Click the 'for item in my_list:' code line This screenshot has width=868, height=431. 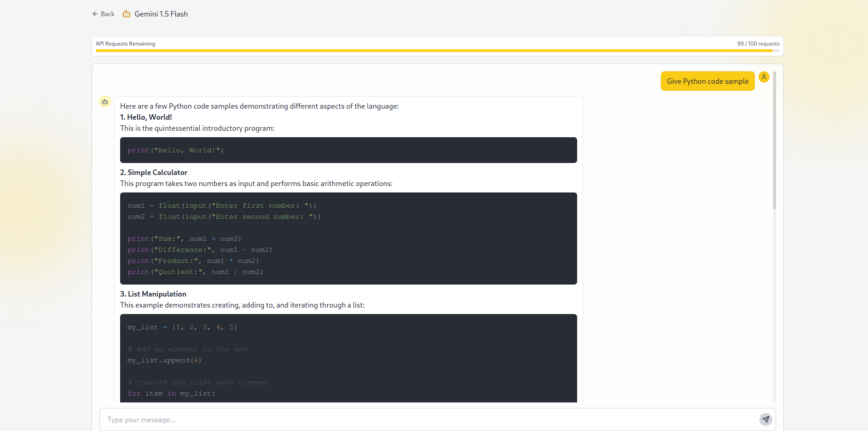click(x=171, y=393)
